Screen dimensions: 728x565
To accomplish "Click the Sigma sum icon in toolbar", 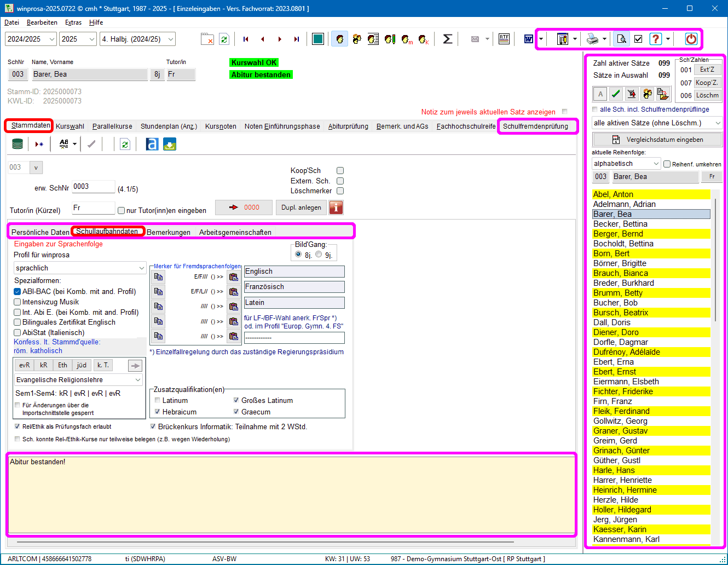I will pyautogui.click(x=447, y=39).
